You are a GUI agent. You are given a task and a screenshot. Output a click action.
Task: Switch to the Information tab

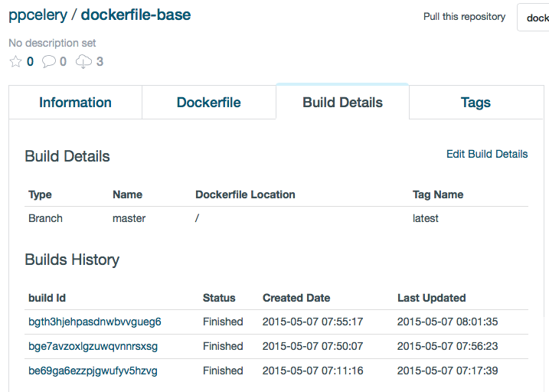(x=75, y=103)
